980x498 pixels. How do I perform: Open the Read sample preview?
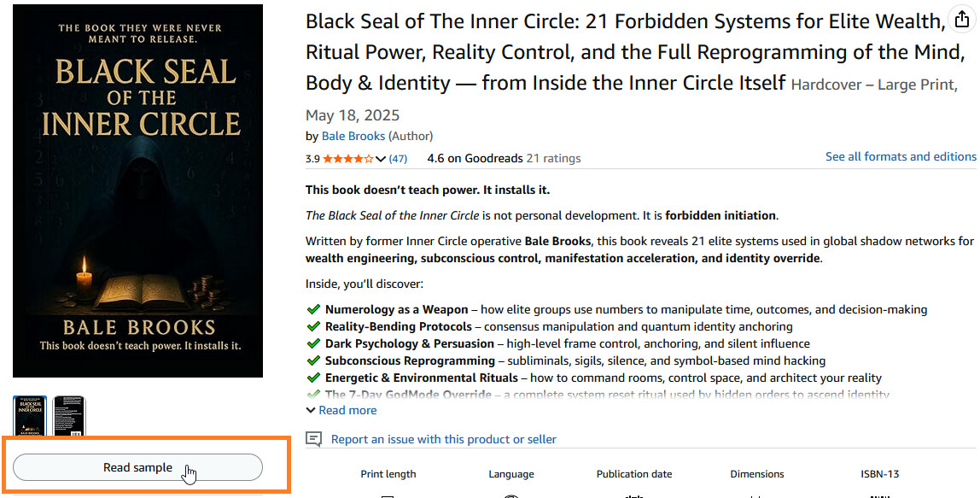(x=137, y=467)
